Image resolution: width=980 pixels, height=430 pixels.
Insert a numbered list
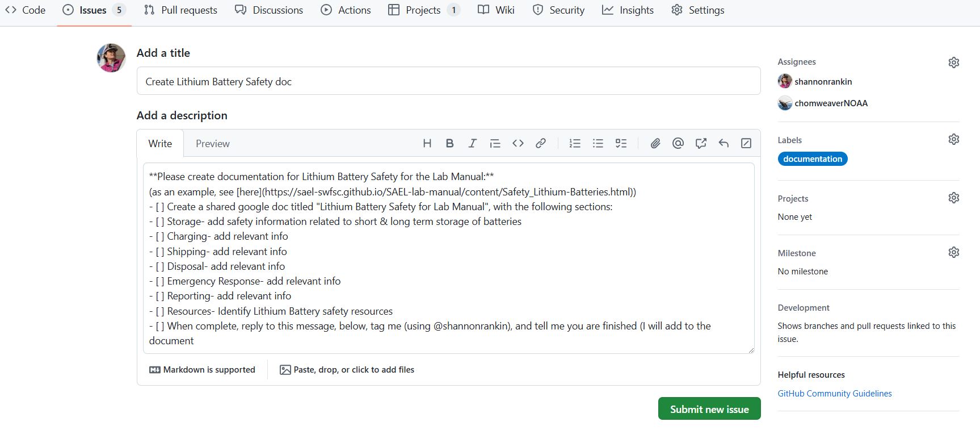pyautogui.click(x=575, y=143)
